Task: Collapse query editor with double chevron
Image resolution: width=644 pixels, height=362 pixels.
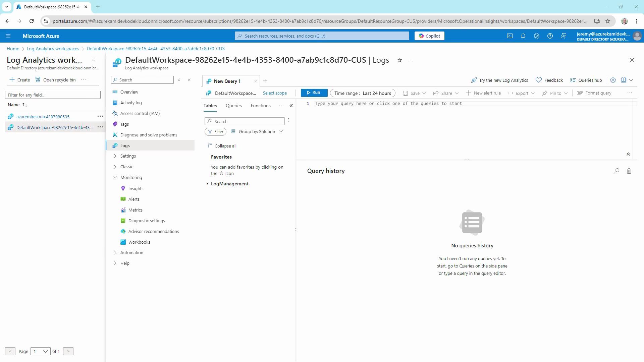Action: (x=628, y=154)
